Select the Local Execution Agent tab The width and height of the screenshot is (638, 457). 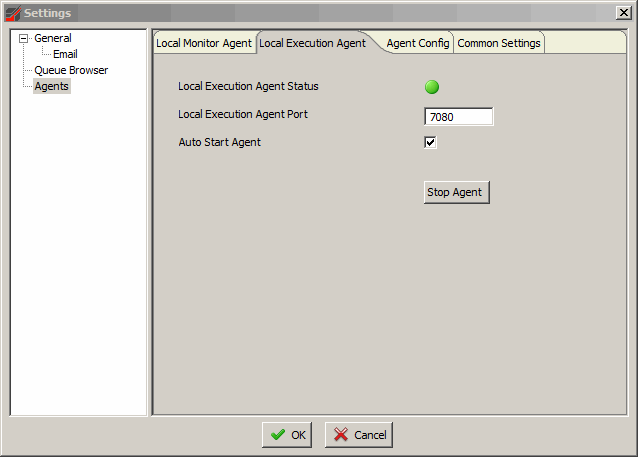coord(312,43)
